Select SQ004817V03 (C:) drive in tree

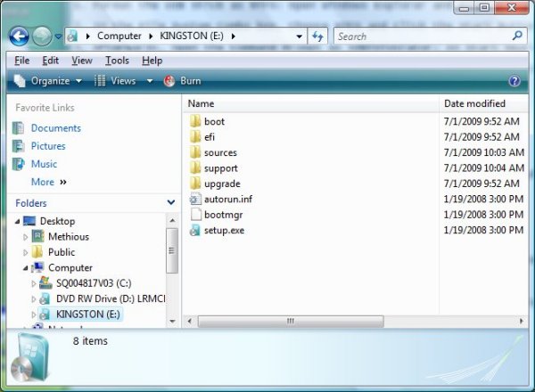point(94,283)
